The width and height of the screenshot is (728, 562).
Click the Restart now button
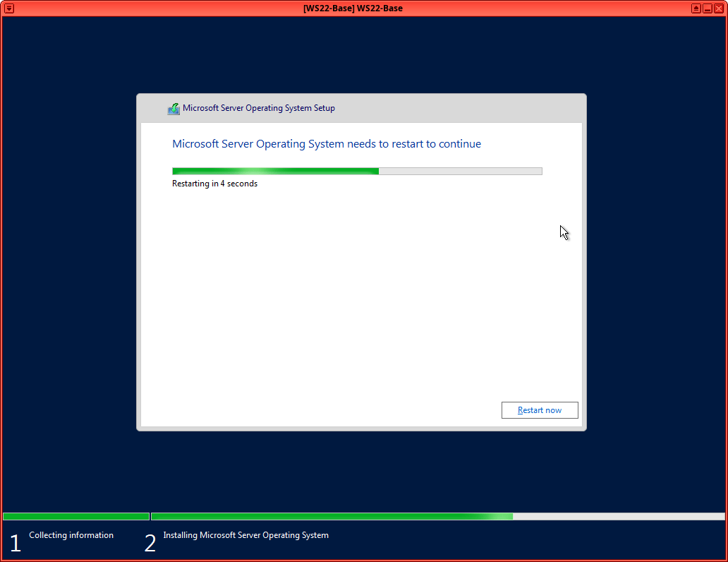tap(540, 410)
